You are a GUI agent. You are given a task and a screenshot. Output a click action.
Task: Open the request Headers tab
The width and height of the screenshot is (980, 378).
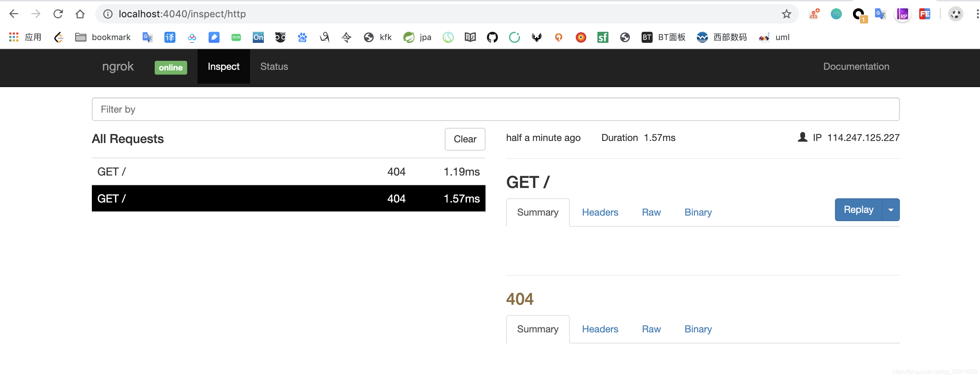click(599, 212)
